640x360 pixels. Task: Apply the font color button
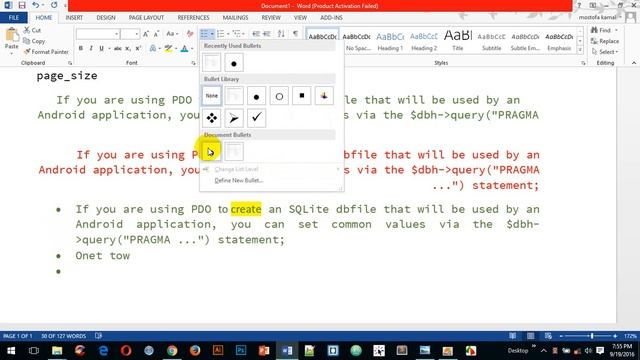184,49
